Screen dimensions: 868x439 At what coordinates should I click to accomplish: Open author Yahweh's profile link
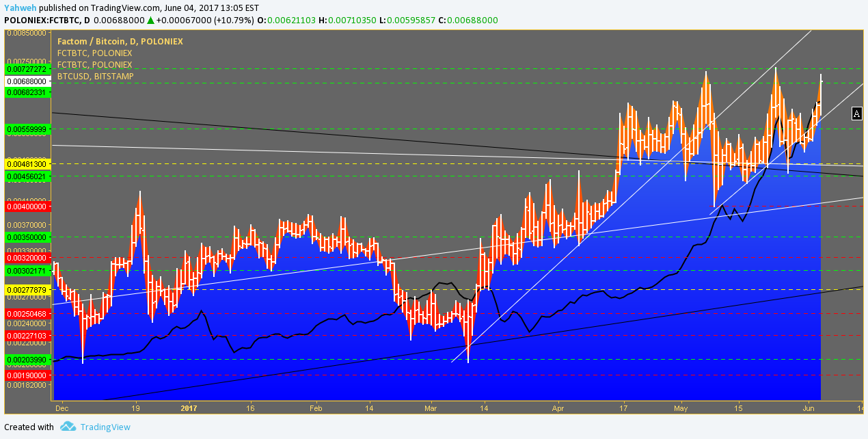click(x=21, y=8)
